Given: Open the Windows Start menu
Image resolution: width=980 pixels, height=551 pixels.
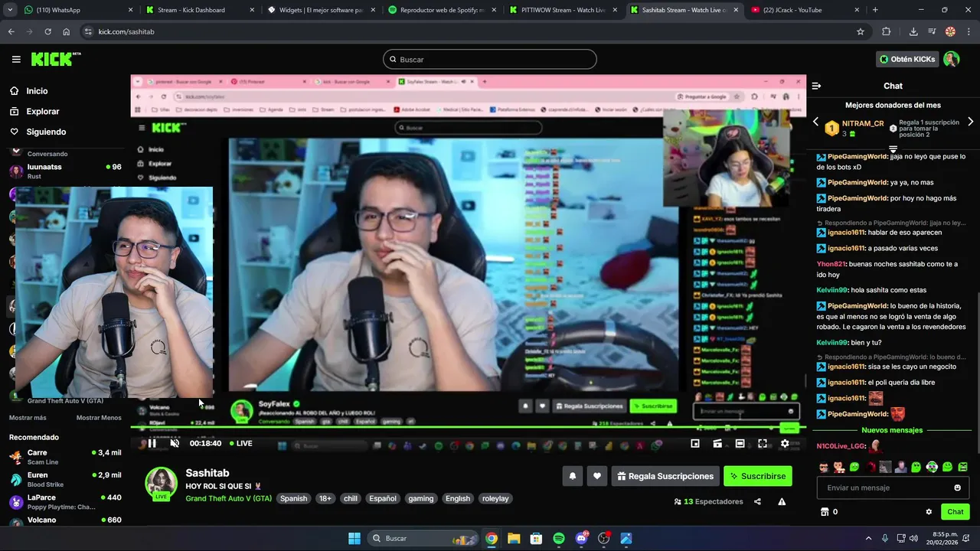Looking at the screenshot, I should click(354, 538).
